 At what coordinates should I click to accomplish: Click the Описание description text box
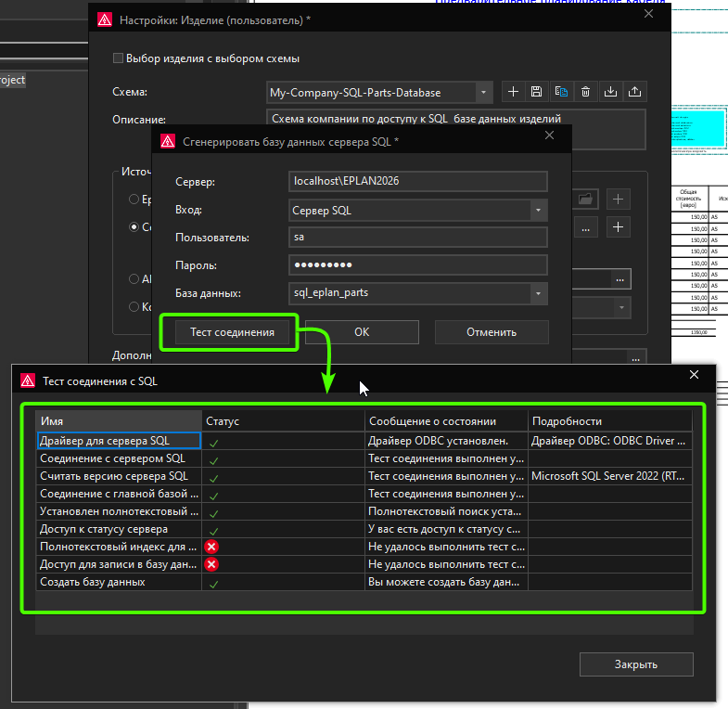pyautogui.click(x=456, y=129)
